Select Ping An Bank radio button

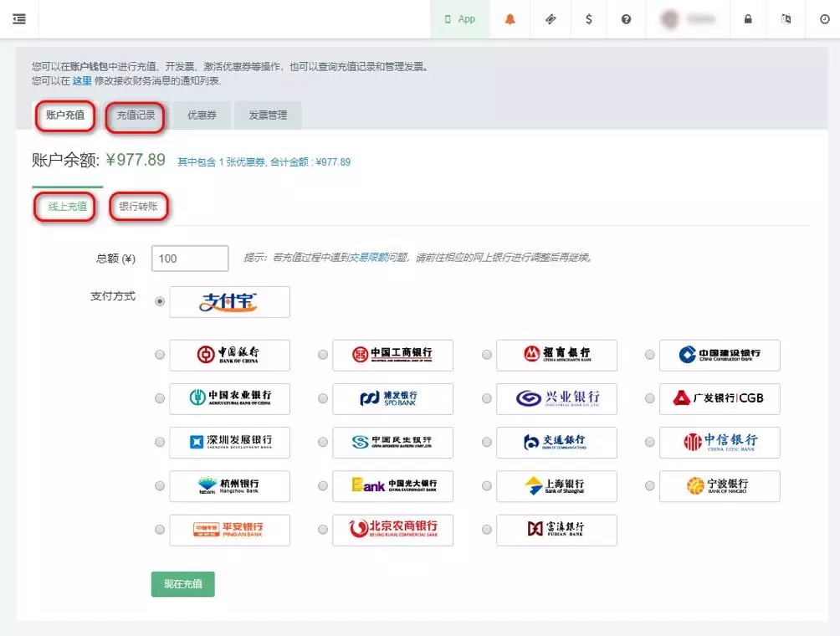point(160,530)
